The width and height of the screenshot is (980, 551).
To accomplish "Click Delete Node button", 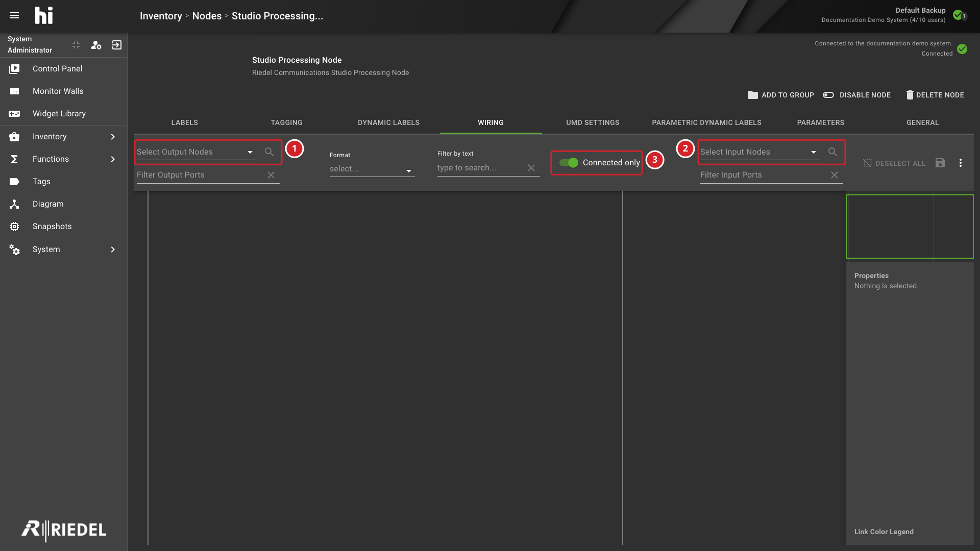I will pos(935,95).
